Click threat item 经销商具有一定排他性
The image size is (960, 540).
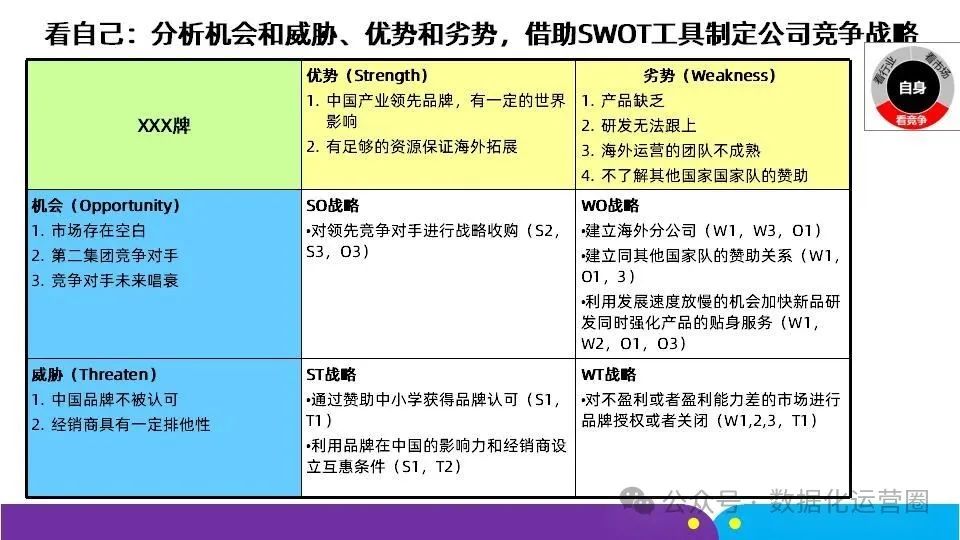click(121, 424)
